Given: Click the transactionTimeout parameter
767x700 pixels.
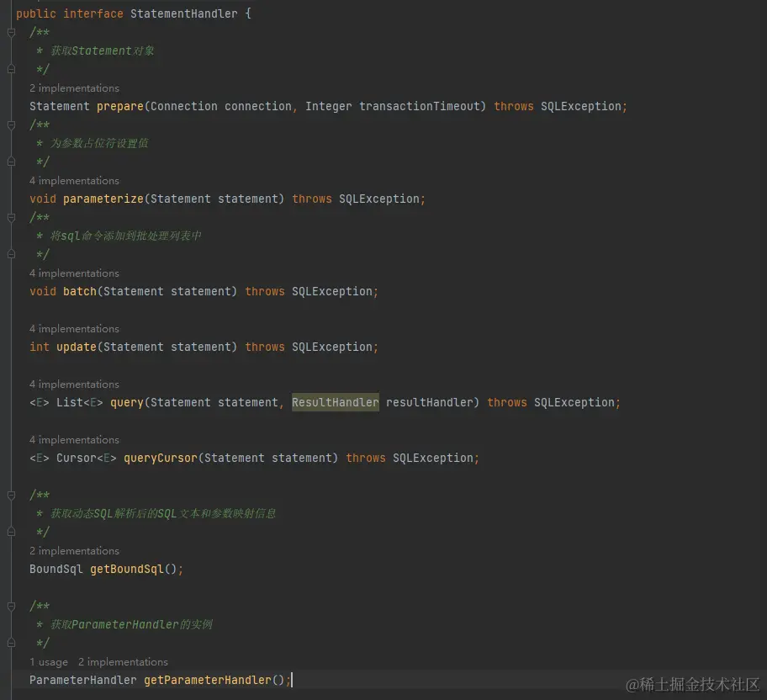Looking at the screenshot, I should pos(420,106).
